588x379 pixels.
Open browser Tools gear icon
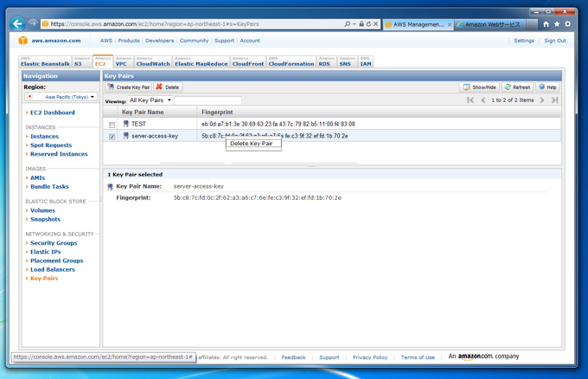[568, 24]
